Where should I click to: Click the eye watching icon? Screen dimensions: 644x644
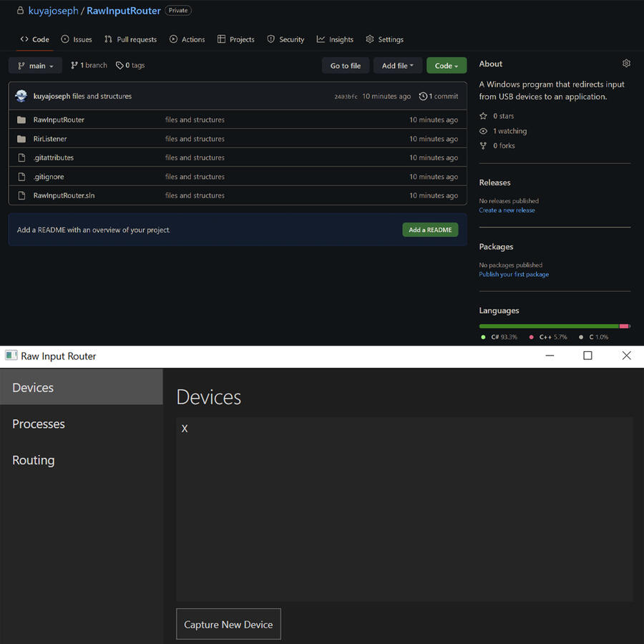(x=484, y=131)
